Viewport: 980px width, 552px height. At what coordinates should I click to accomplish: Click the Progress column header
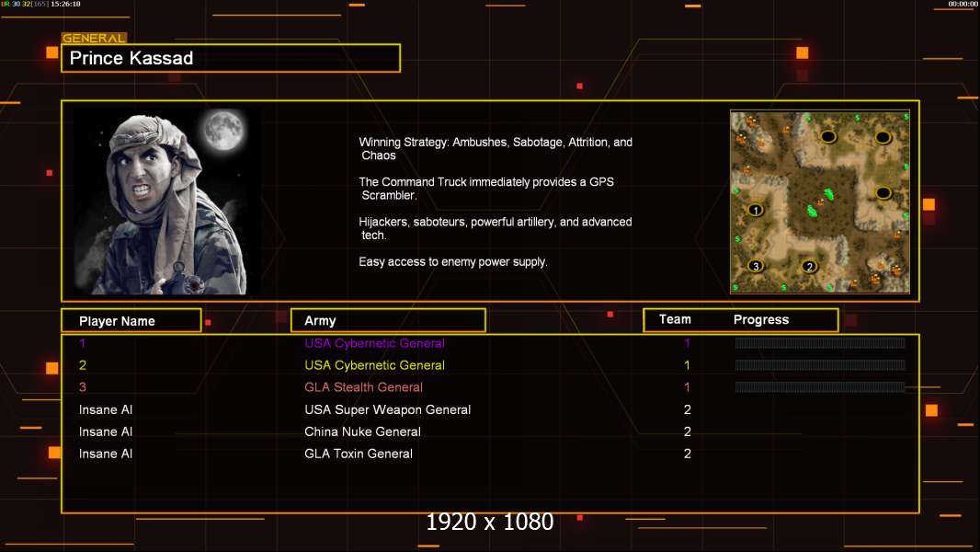coord(760,319)
